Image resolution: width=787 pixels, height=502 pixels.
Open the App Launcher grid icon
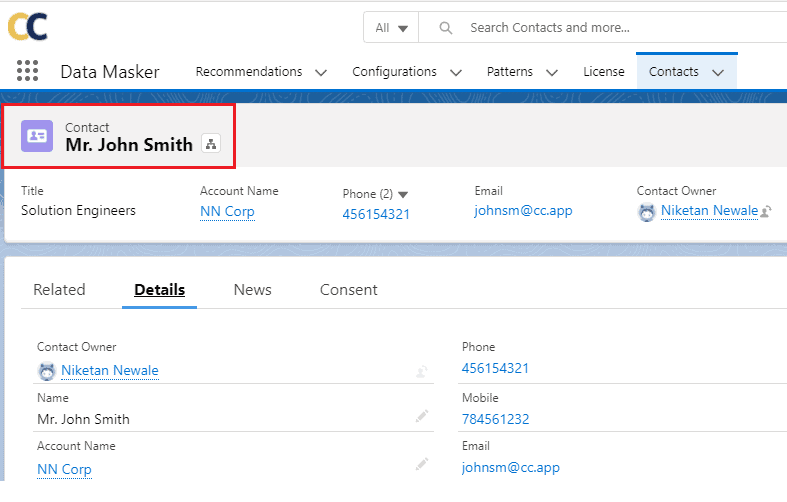[x=28, y=71]
